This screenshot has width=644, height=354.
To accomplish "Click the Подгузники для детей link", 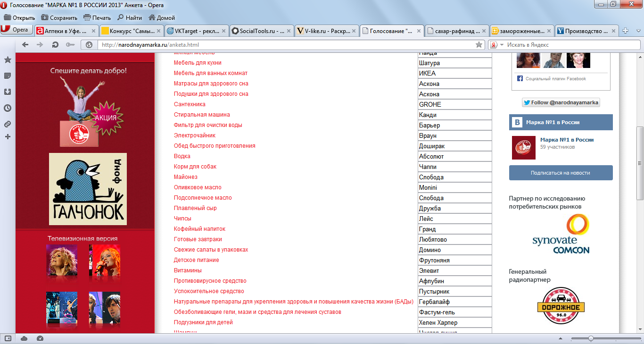I will click(x=204, y=322).
